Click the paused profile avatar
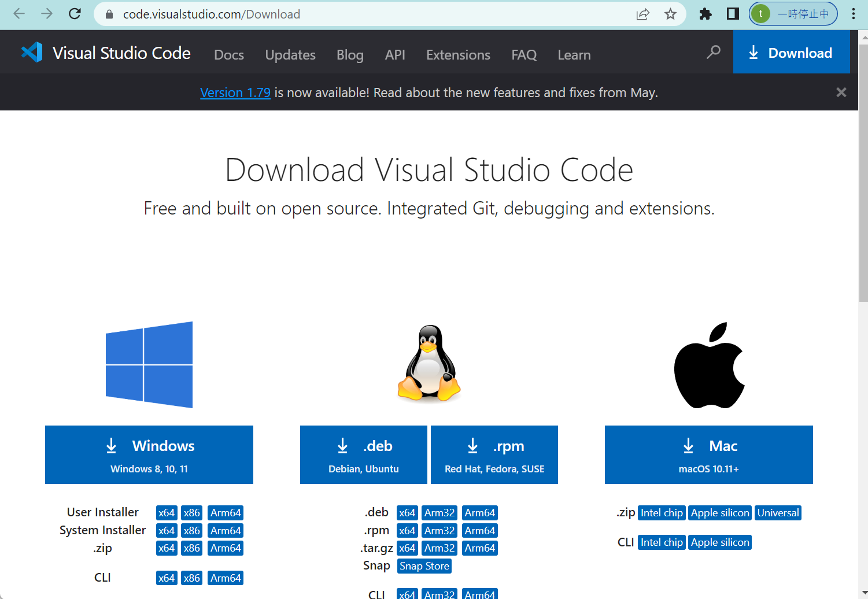This screenshot has height=599, width=868. 793,14
